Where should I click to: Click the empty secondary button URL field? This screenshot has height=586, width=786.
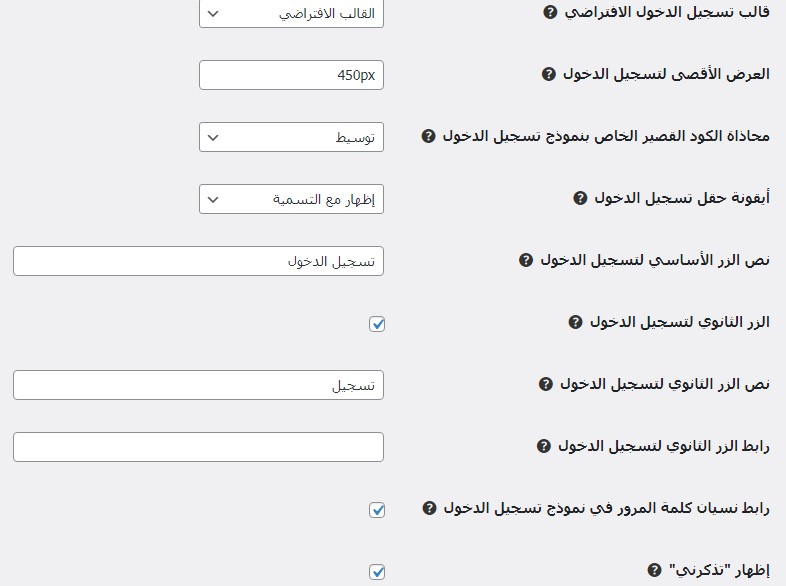point(198,447)
